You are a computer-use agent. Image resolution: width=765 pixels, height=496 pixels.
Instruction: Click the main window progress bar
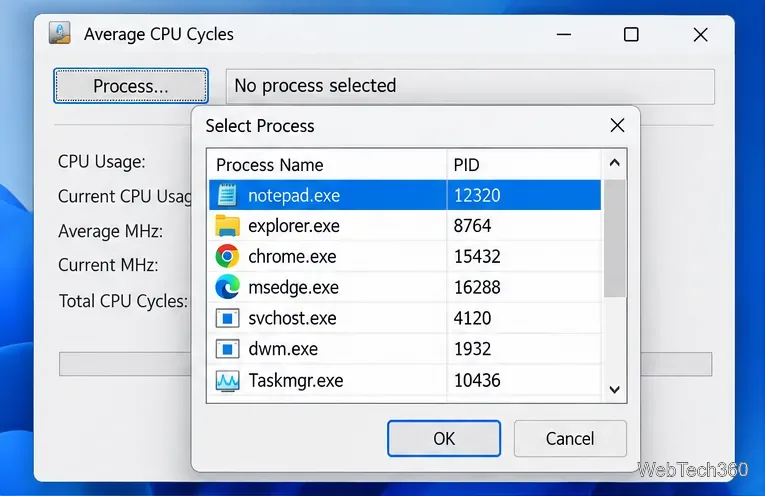385,364
